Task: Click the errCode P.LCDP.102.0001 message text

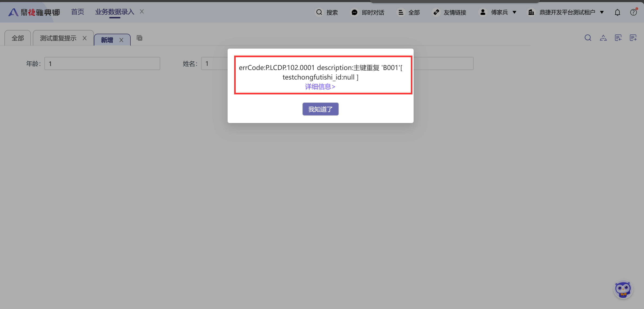Action: (321, 72)
